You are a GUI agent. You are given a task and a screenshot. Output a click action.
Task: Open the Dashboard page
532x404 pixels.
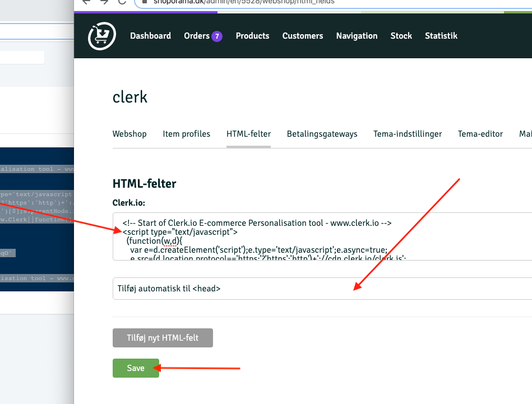[x=150, y=36]
